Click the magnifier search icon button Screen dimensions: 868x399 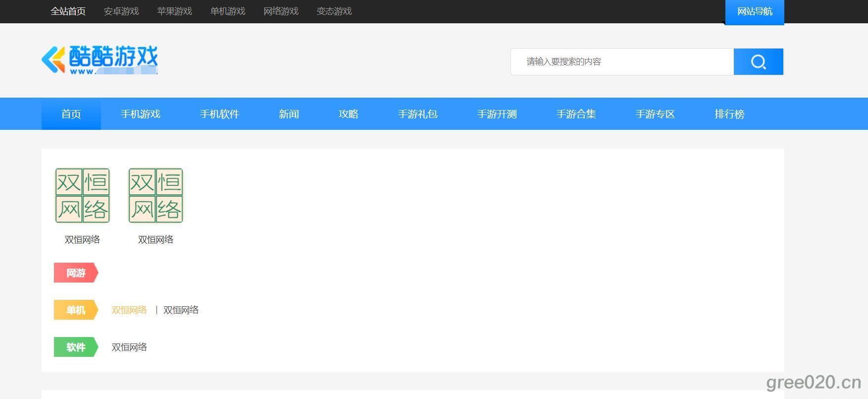758,62
